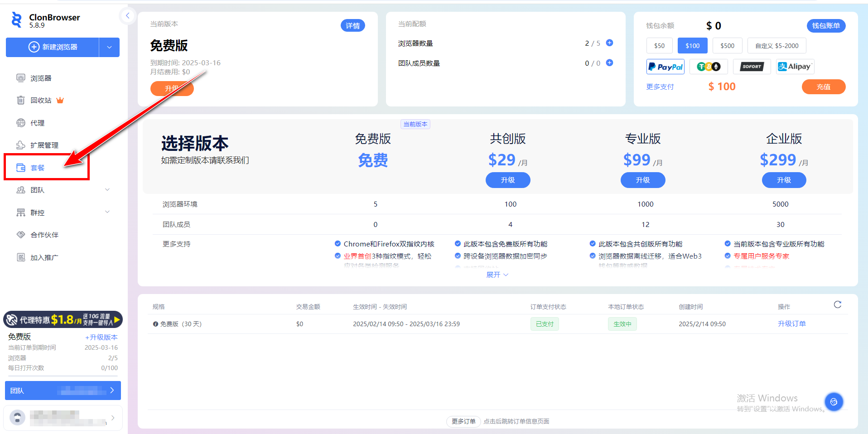Open the dropdown arrow beside New Browser
The image size is (868, 434).
(x=109, y=47)
